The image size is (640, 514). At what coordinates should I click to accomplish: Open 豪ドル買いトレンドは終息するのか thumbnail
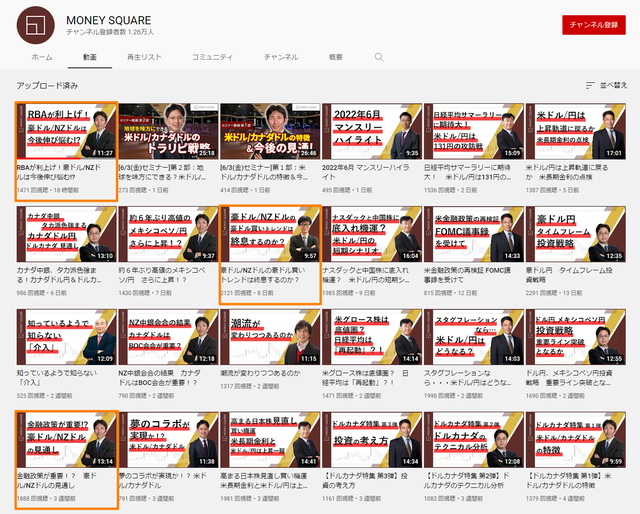(x=270, y=234)
